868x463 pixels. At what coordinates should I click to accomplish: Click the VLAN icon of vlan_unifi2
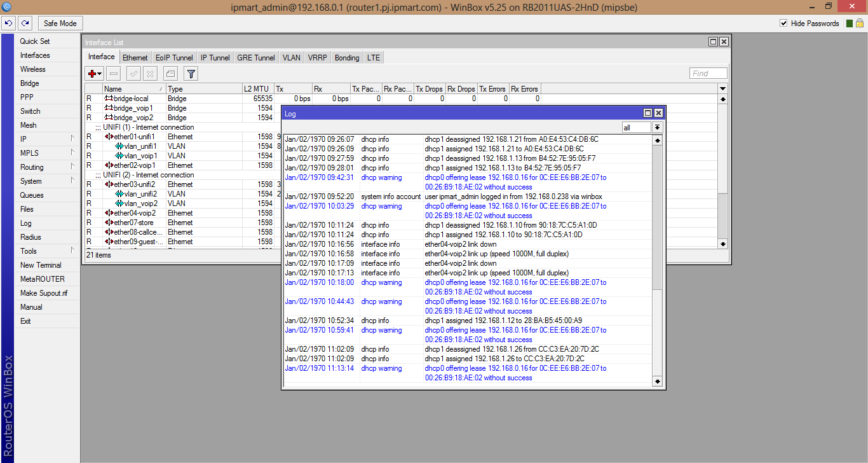click(119, 194)
